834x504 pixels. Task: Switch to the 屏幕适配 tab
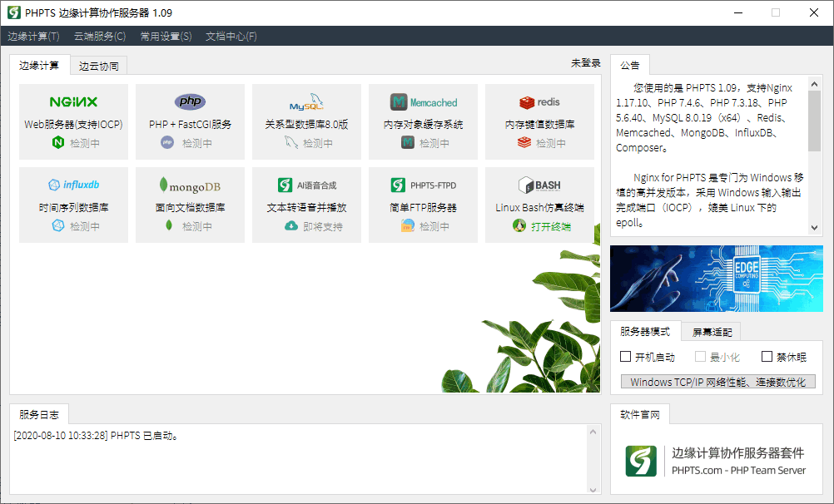tap(712, 333)
